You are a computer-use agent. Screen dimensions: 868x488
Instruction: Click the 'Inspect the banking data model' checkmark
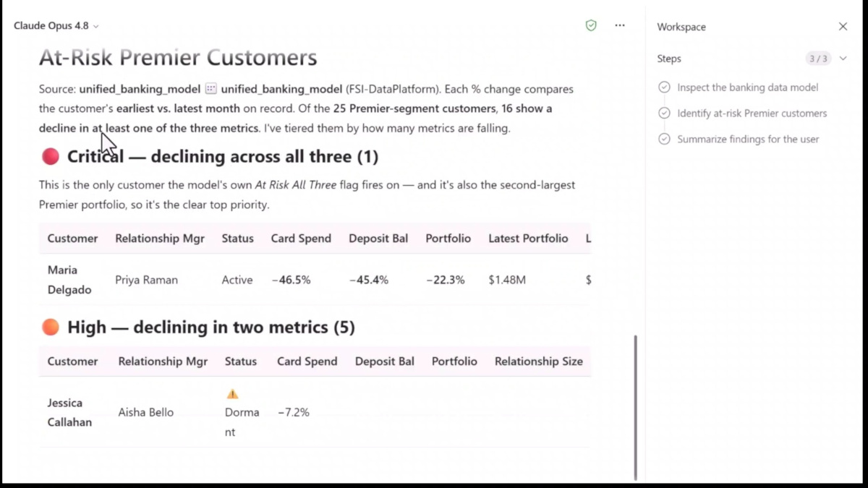pyautogui.click(x=664, y=87)
